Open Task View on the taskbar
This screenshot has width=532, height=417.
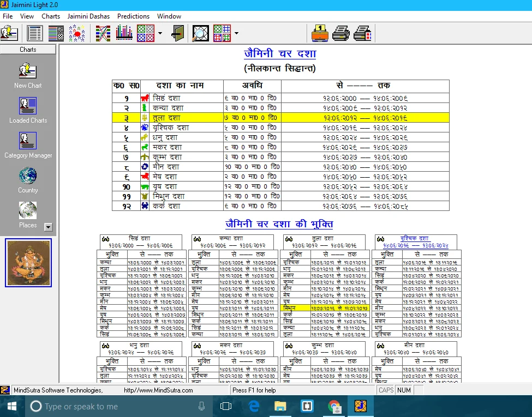click(226, 406)
